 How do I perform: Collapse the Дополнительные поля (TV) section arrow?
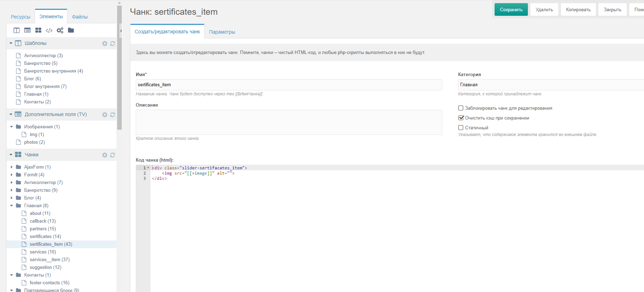(x=11, y=115)
